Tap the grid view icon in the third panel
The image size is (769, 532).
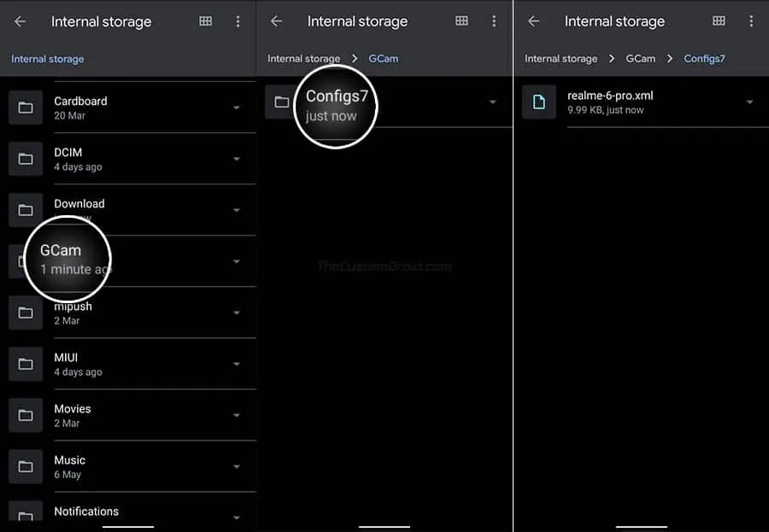pos(719,21)
